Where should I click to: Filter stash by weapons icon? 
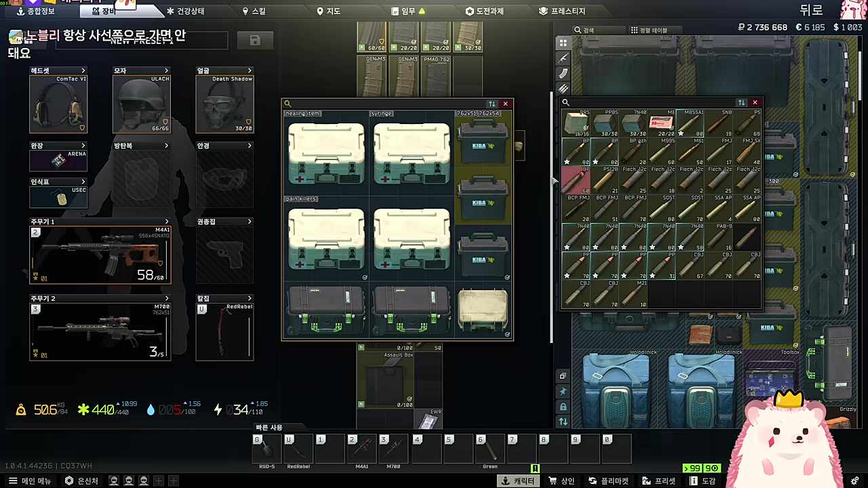563,58
